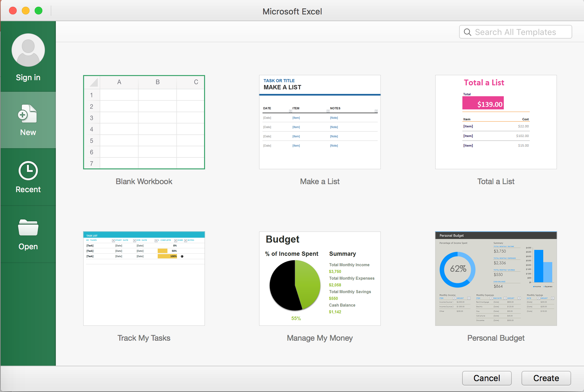Click the Recent tab label
Viewport: 584px width, 392px height.
pos(28,190)
